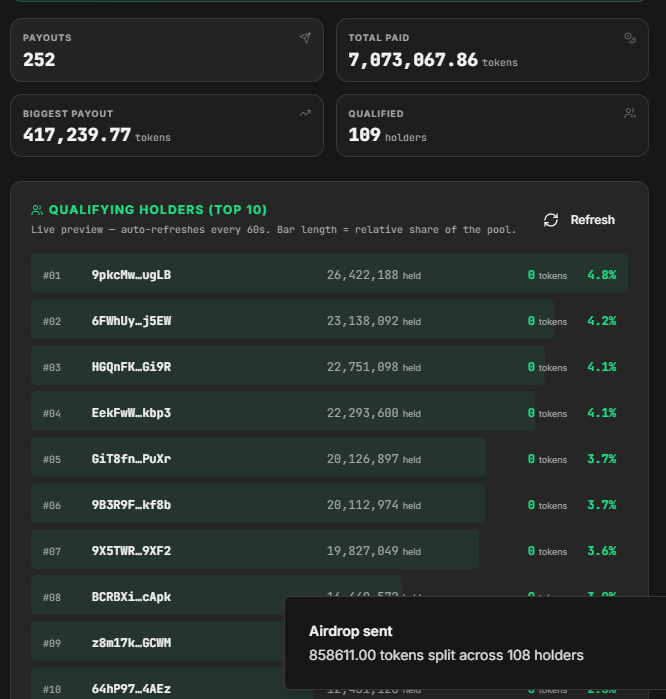Select the Payouts value 252
The image size is (666, 699).
click(x=39, y=60)
